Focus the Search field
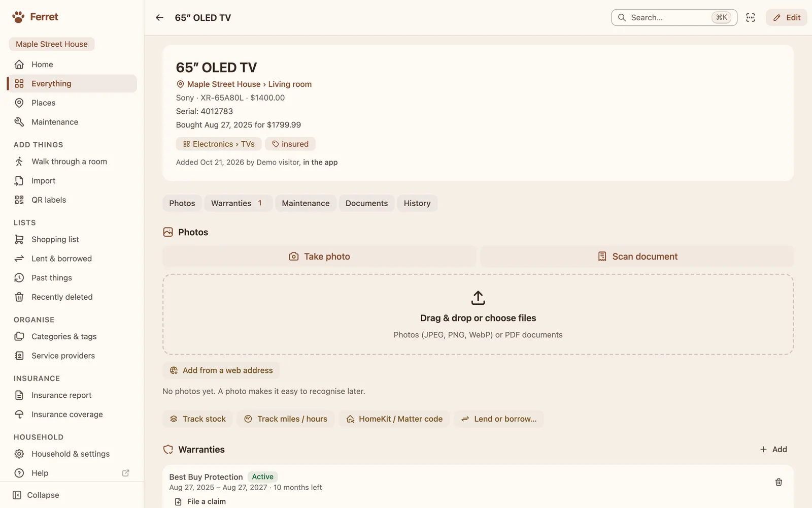Image resolution: width=812 pixels, height=508 pixels. [674, 18]
